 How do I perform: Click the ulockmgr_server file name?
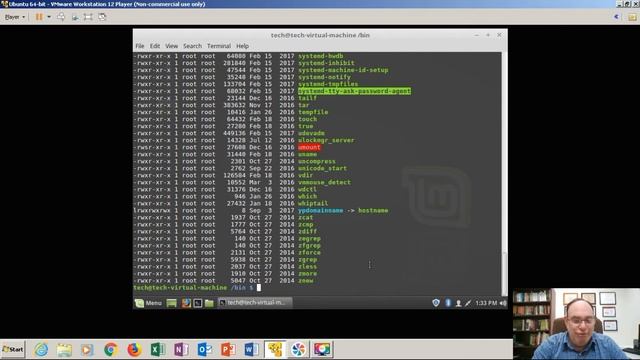pos(326,140)
